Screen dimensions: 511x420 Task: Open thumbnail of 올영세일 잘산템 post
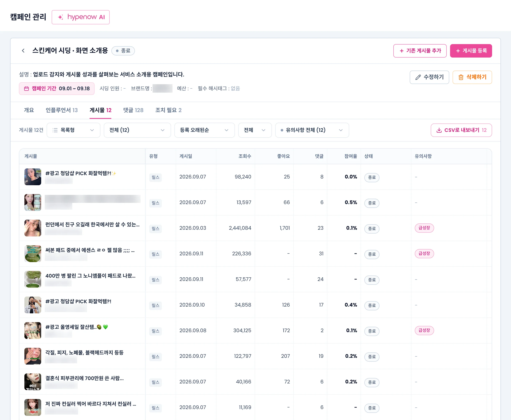coord(33,331)
